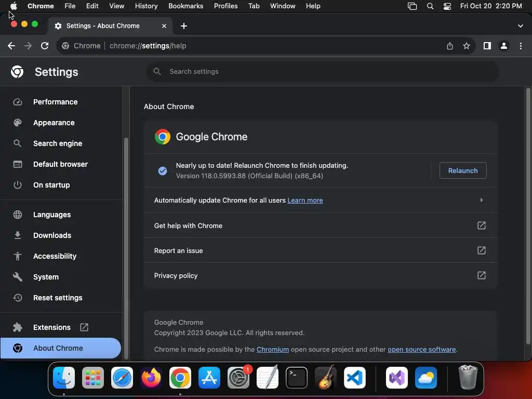532x399 pixels.
Task: Open Default browser settings
Action: point(60,164)
